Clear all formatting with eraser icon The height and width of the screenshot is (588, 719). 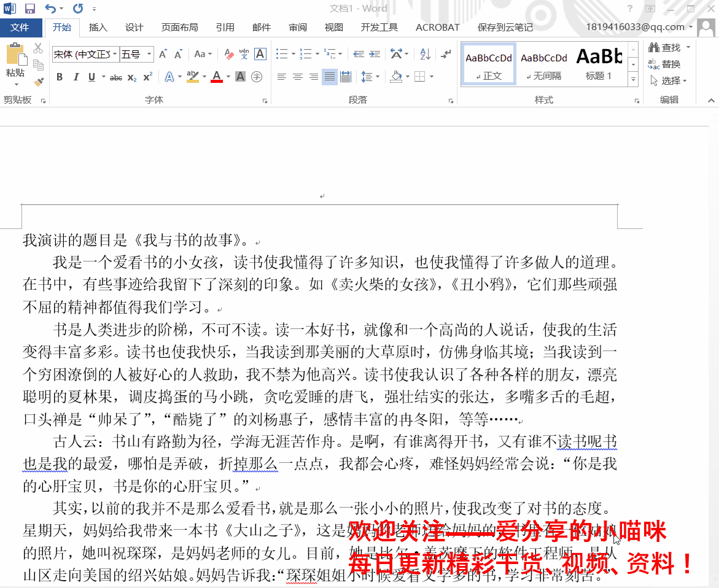coord(229,54)
